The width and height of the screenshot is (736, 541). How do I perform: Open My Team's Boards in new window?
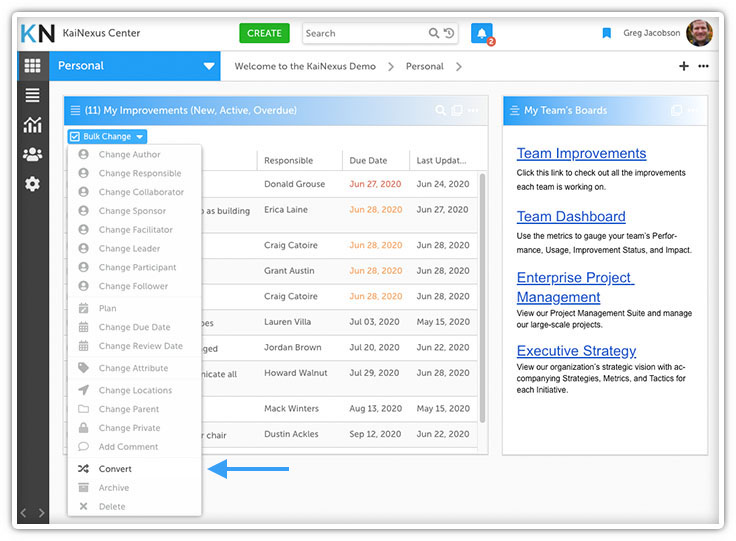[x=676, y=110]
